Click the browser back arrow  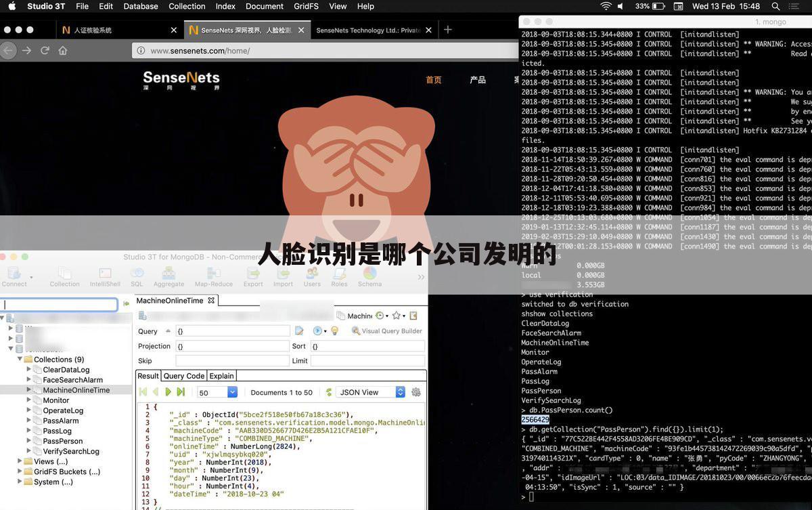(7, 50)
